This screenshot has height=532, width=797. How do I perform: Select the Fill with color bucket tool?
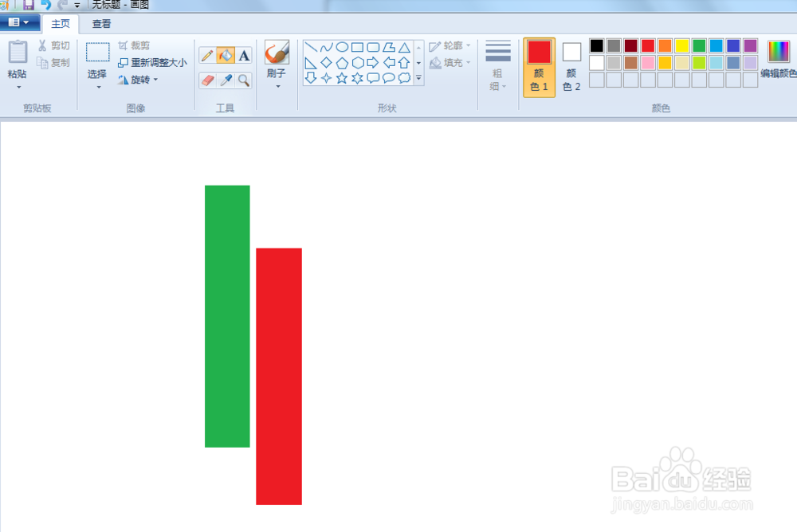226,56
